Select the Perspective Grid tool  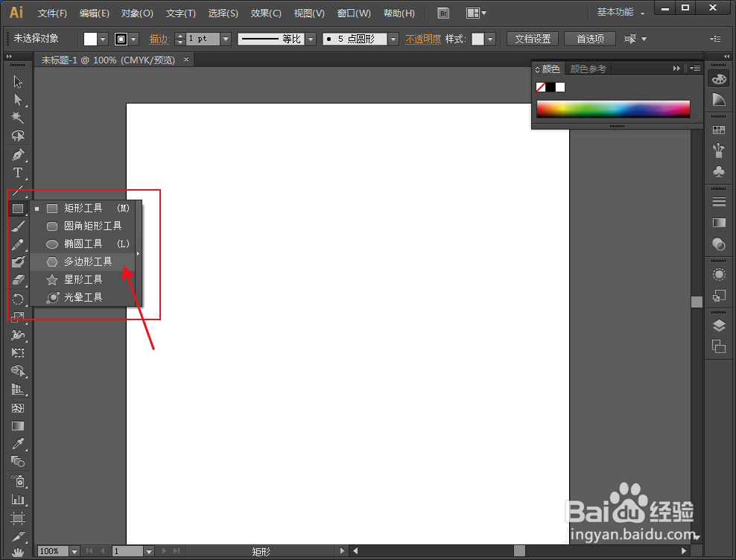pos(18,389)
